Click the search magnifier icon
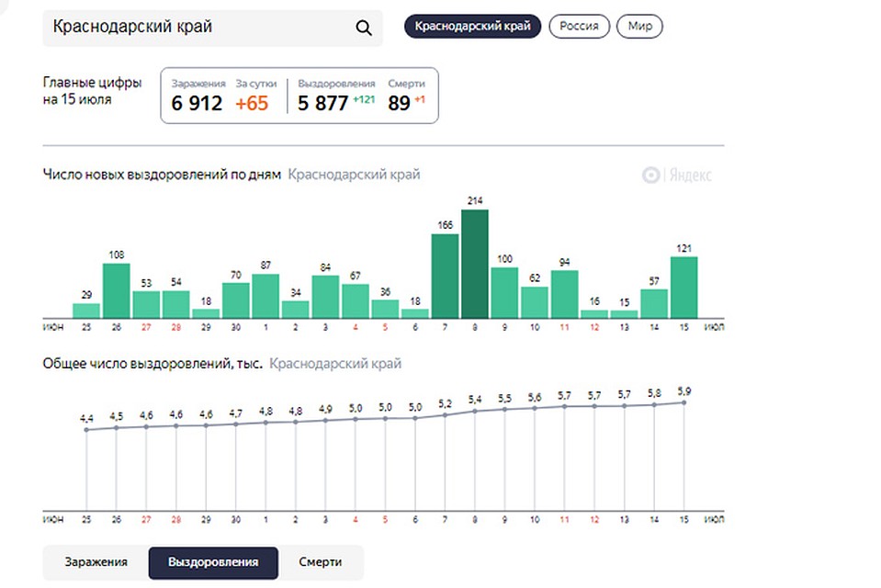 coord(364,28)
